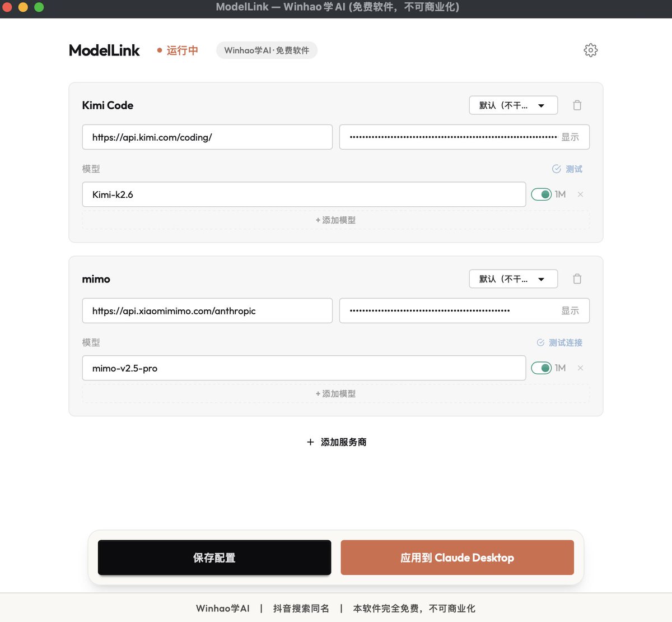
Task: Click the Winhao学AI·免费软件 badge
Action: pyautogui.click(x=267, y=50)
